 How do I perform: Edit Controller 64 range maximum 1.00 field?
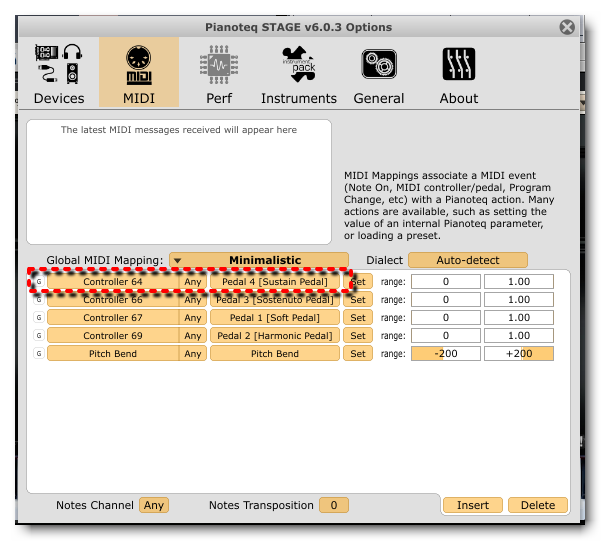(x=519, y=281)
